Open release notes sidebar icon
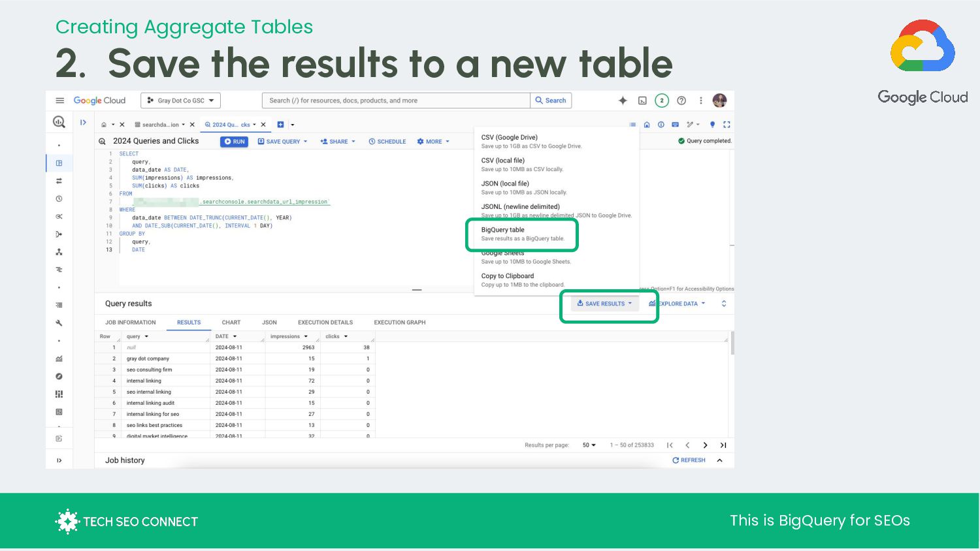This screenshot has width=980, height=551. click(59, 438)
